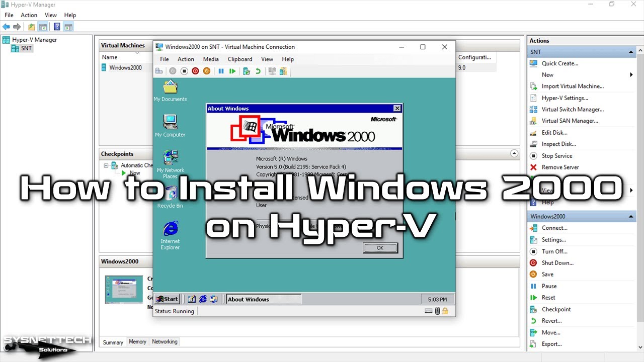Click Export... under Windows2000 actions
Viewport: 644px width, 362px height.
(551, 344)
